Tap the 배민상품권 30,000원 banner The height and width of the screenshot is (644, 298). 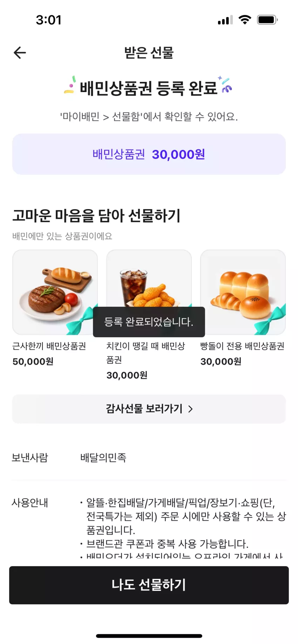tap(149, 154)
